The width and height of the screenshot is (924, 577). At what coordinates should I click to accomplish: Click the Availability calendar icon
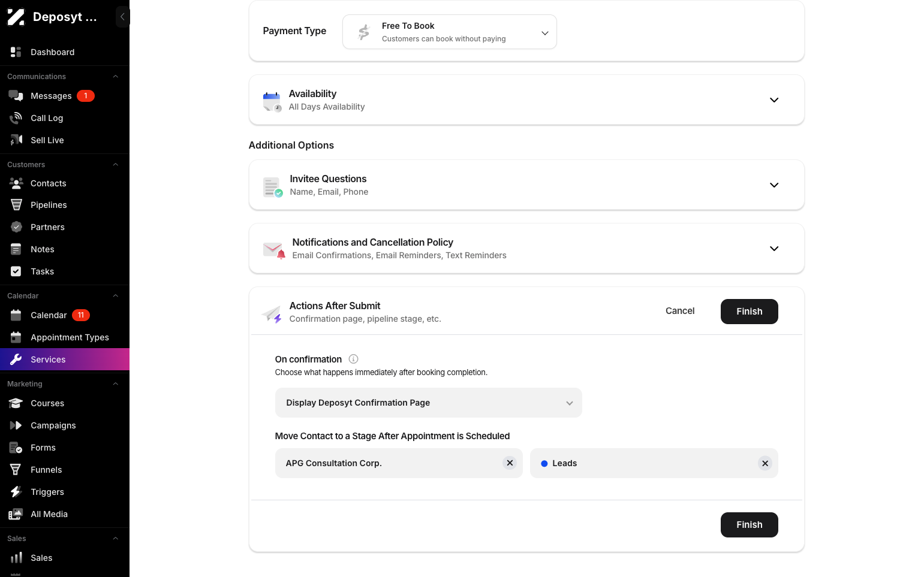272,101
